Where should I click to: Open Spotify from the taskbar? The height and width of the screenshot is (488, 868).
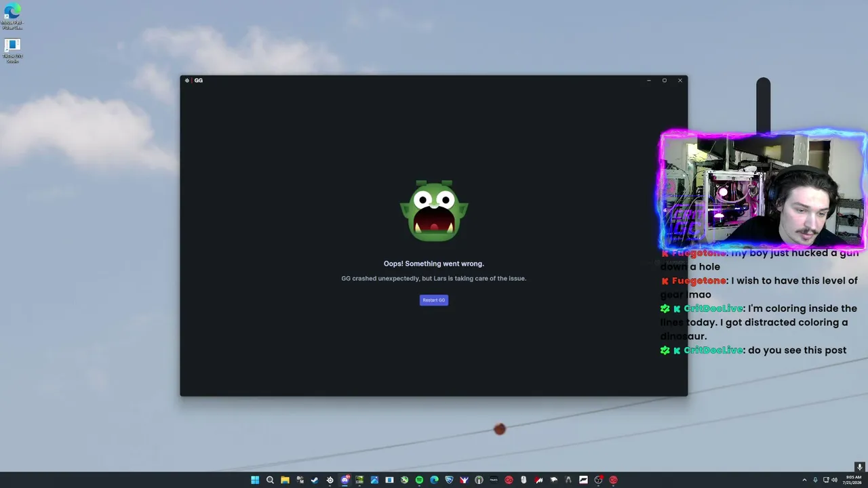(419, 480)
